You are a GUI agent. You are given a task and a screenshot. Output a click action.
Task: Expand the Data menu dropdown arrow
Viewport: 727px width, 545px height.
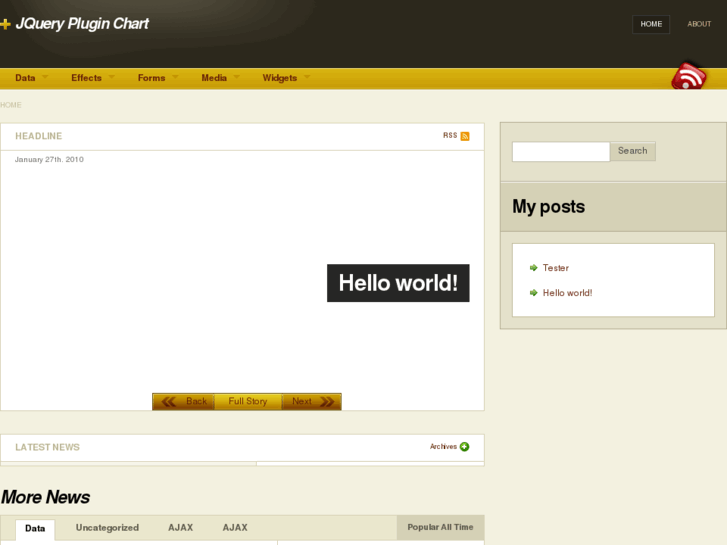pos(45,77)
